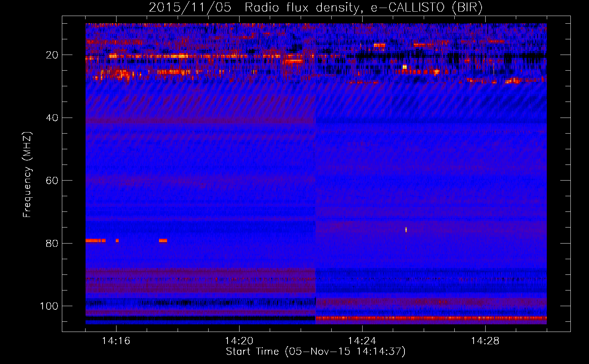
Task: Pick the 14:24 time tick label
Action: click(x=362, y=341)
